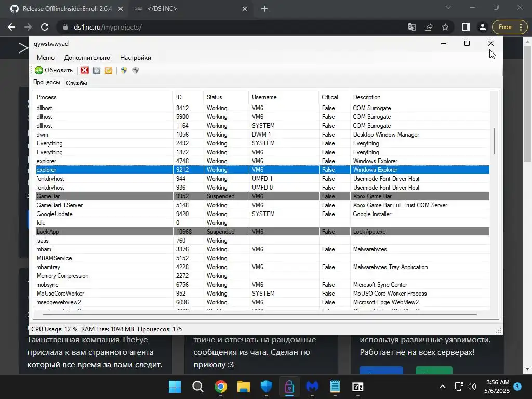The width and height of the screenshot is (532, 399).
Task: Select the GameBarFTServer process row
Action: (262, 205)
